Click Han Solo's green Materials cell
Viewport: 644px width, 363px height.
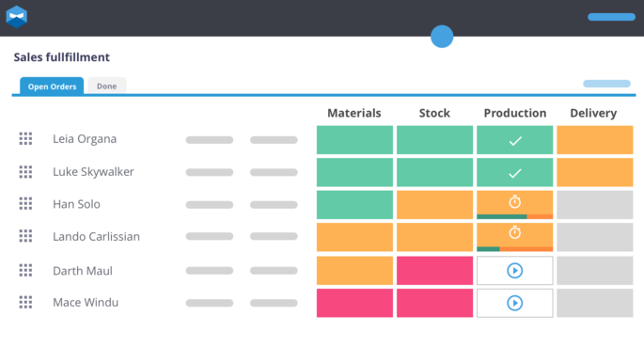point(354,204)
